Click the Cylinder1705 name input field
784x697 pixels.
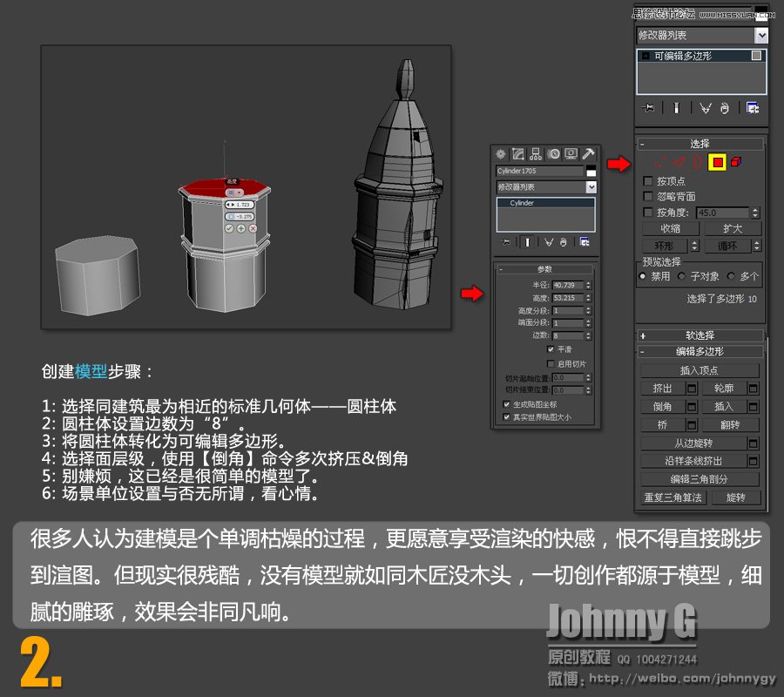pos(542,170)
